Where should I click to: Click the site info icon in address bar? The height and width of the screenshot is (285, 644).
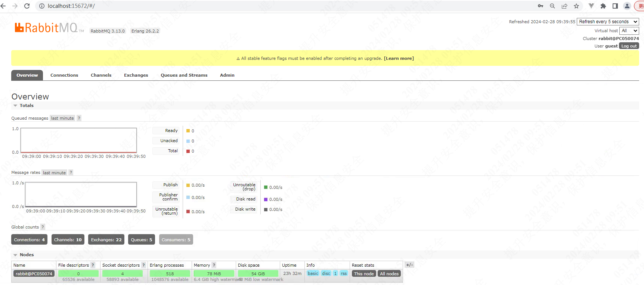[x=42, y=6]
